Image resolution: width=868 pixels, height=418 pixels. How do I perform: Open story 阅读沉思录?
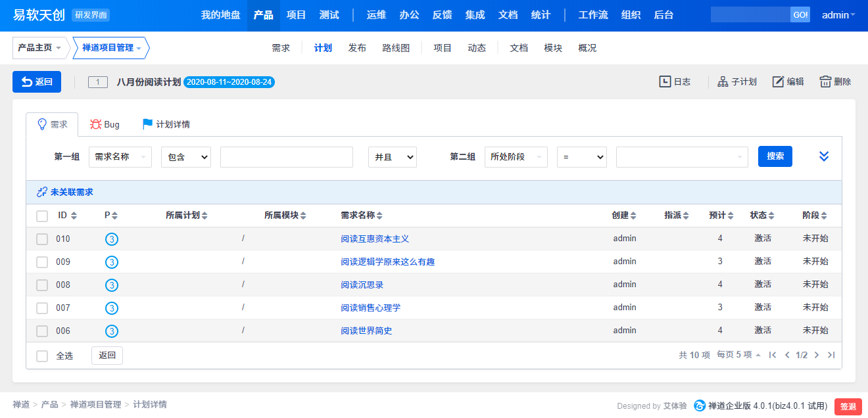[362, 285]
